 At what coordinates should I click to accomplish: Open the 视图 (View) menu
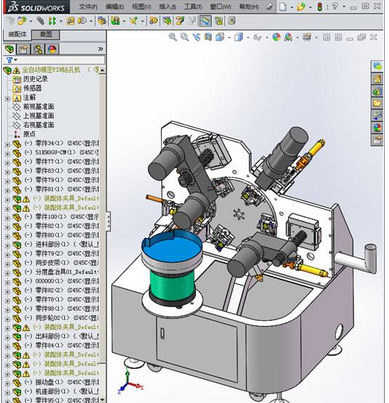click(141, 7)
